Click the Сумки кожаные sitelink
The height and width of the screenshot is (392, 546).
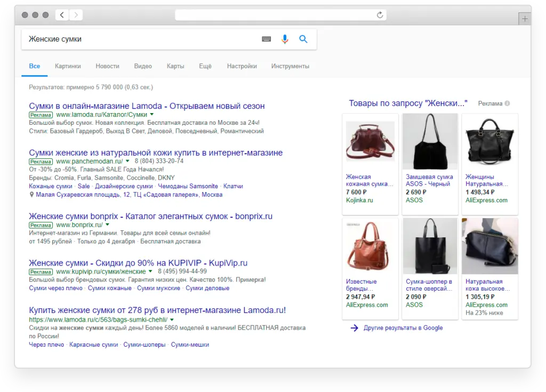click(x=110, y=288)
